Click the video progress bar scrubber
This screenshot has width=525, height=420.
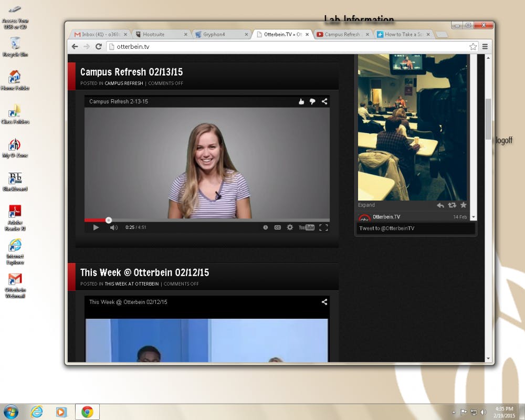click(109, 220)
